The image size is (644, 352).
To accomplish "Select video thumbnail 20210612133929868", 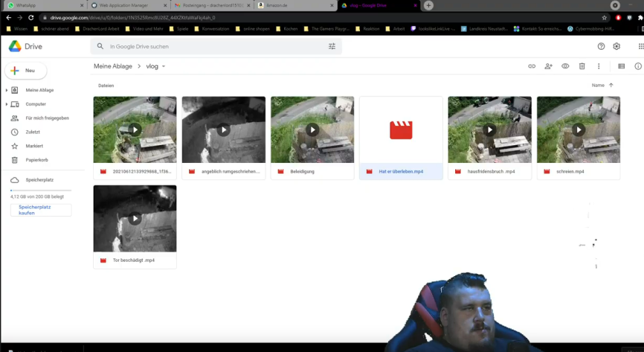I will pos(135,129).
